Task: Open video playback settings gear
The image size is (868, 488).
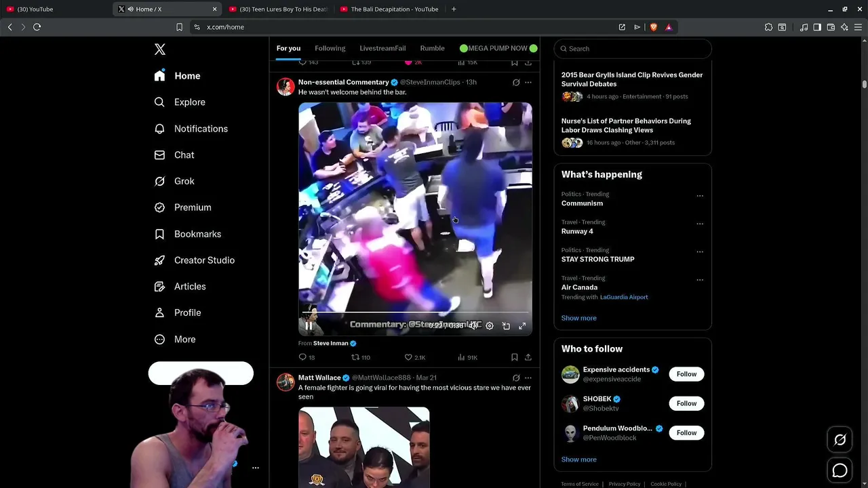Action: 490,326
